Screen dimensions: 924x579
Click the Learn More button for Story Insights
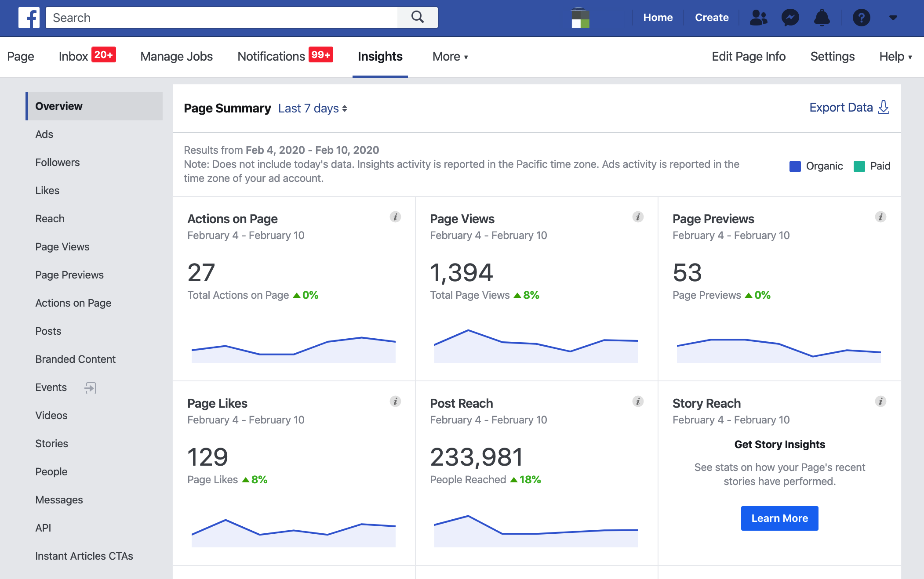779,518
